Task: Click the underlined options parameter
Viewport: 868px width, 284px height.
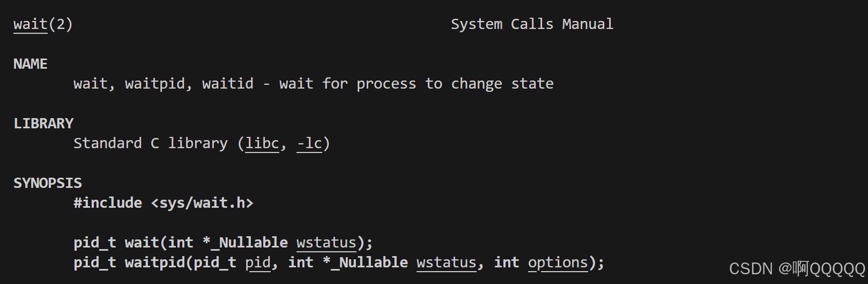Action: [x=558, y=263]
